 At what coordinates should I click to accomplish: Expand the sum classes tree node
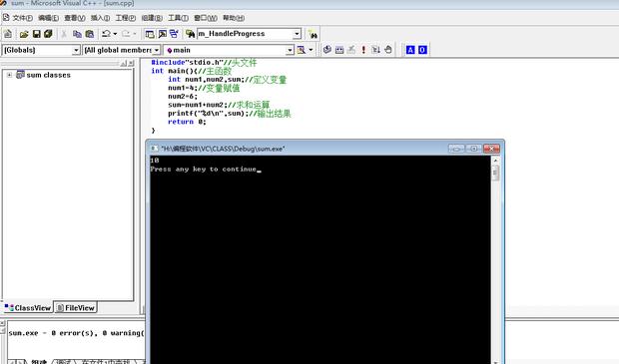[x=9, y=75]
